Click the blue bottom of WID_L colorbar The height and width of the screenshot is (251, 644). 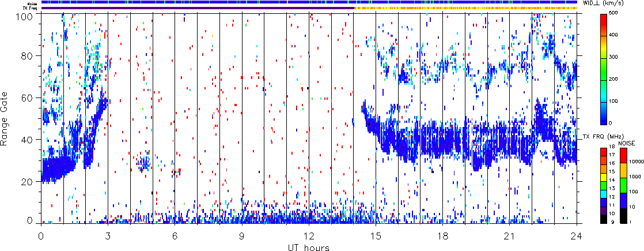point(604,120)
